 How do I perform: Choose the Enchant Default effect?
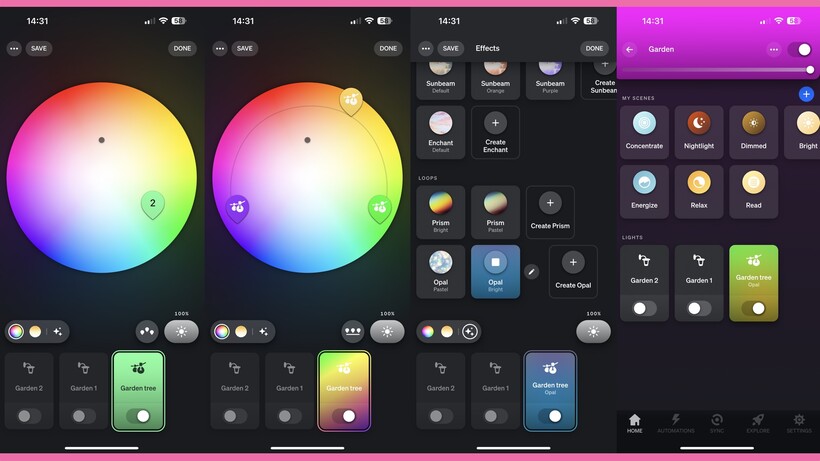[x=440, y=132]
